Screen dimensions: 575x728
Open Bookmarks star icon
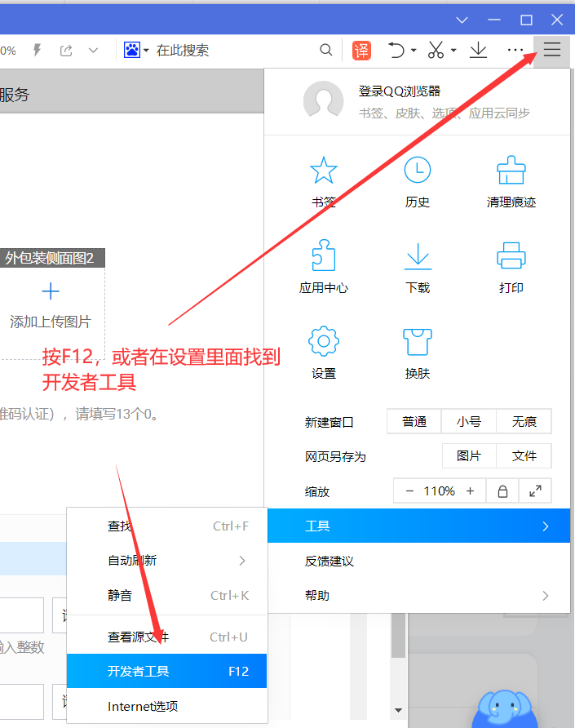tap(324, 171)
